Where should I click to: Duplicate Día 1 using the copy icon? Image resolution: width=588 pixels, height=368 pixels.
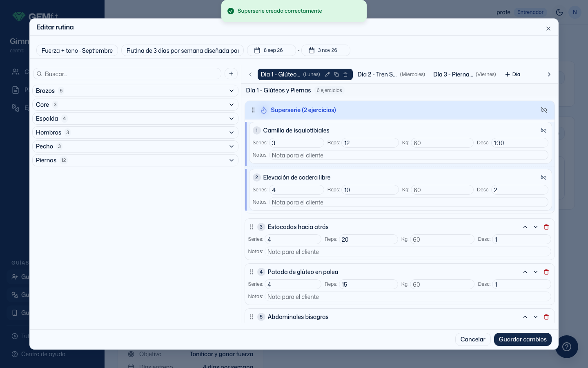[x=336, y=74]
